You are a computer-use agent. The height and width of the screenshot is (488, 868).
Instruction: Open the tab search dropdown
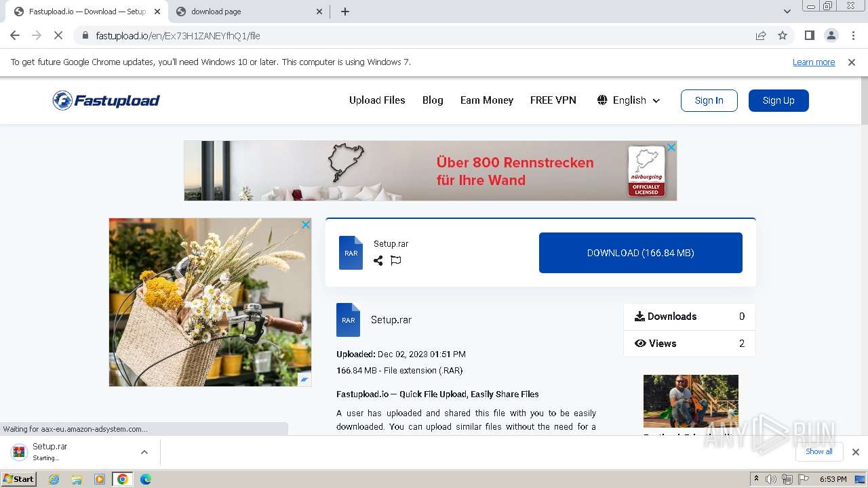[787, 12]
